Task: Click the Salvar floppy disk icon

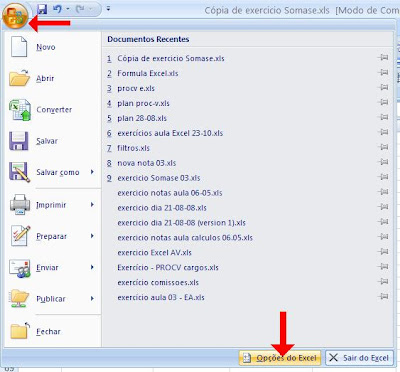Action: pos(19,141)
